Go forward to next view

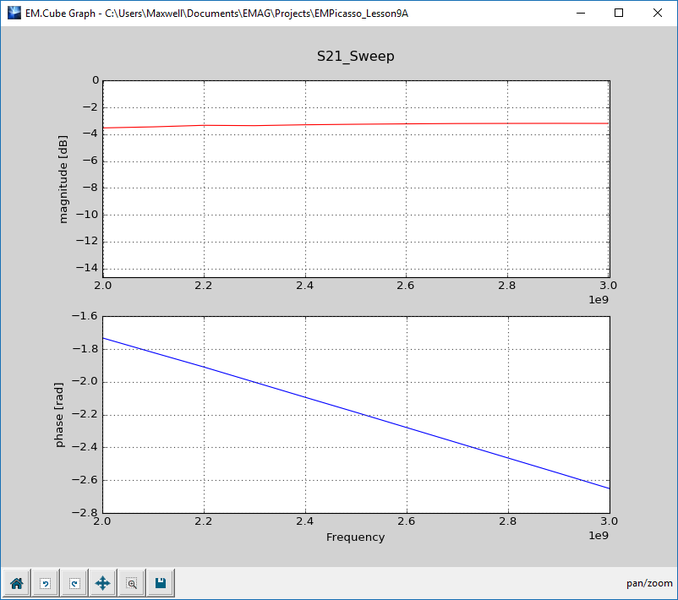[x=74, y=583]
